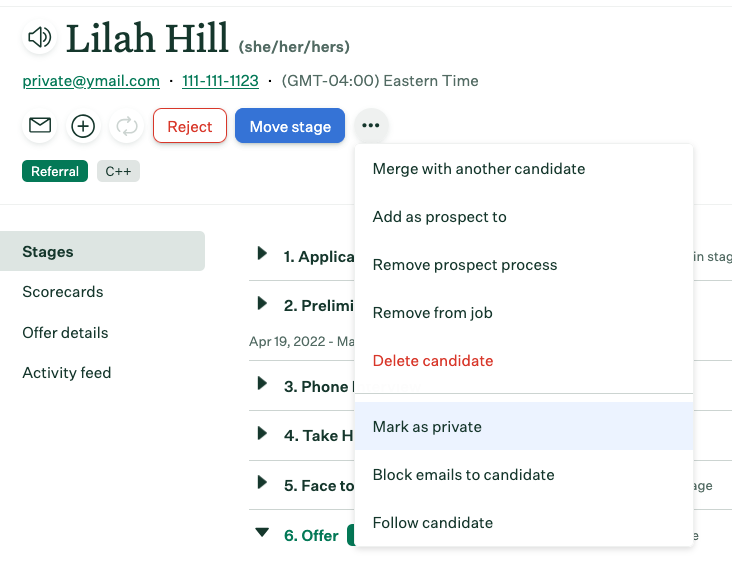Image resolution: width=732 pixels, height=564 pixels.
Task: Play name pronunciation speaker icon
Action: (40, 37)
